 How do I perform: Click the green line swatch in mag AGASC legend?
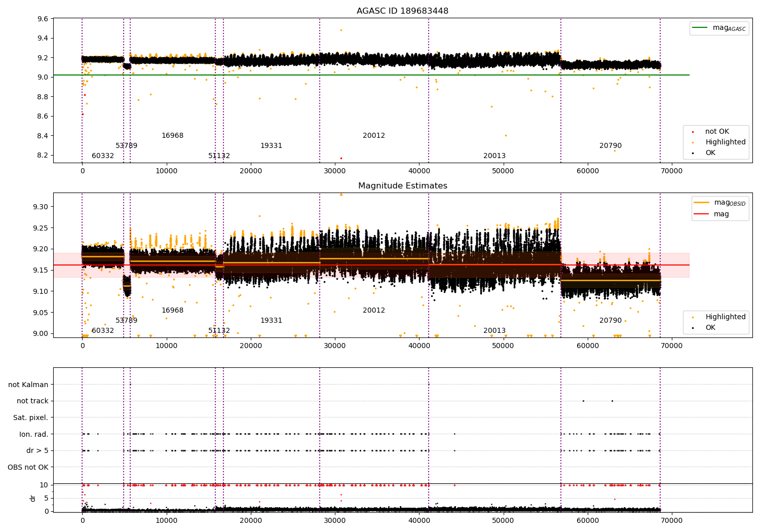700,28
